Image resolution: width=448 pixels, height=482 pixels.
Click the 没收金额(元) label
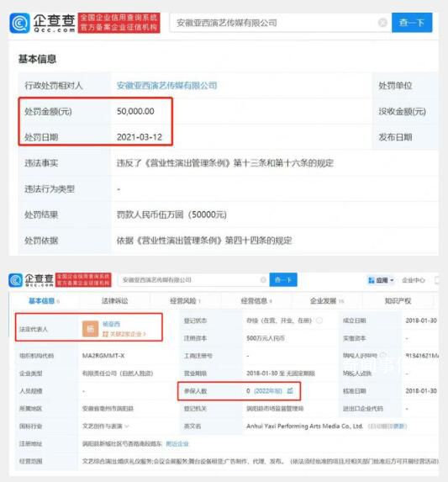402,111
